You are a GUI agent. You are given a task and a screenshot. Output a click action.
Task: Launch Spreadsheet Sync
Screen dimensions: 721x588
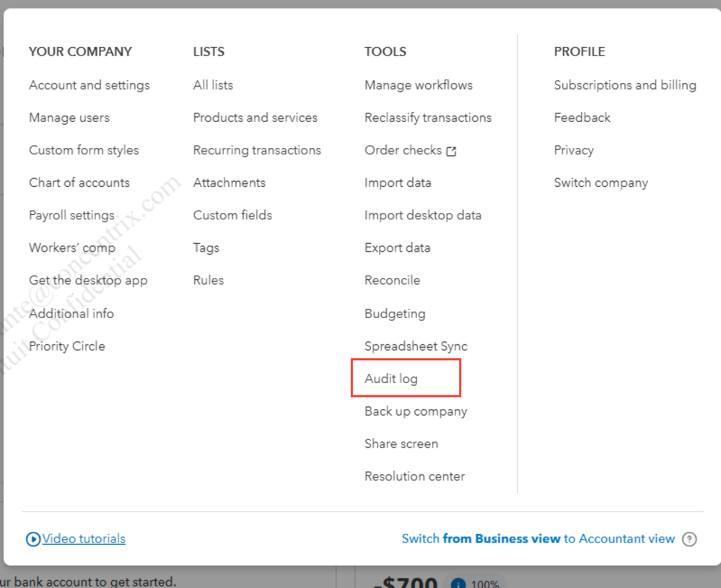point(416,346)
